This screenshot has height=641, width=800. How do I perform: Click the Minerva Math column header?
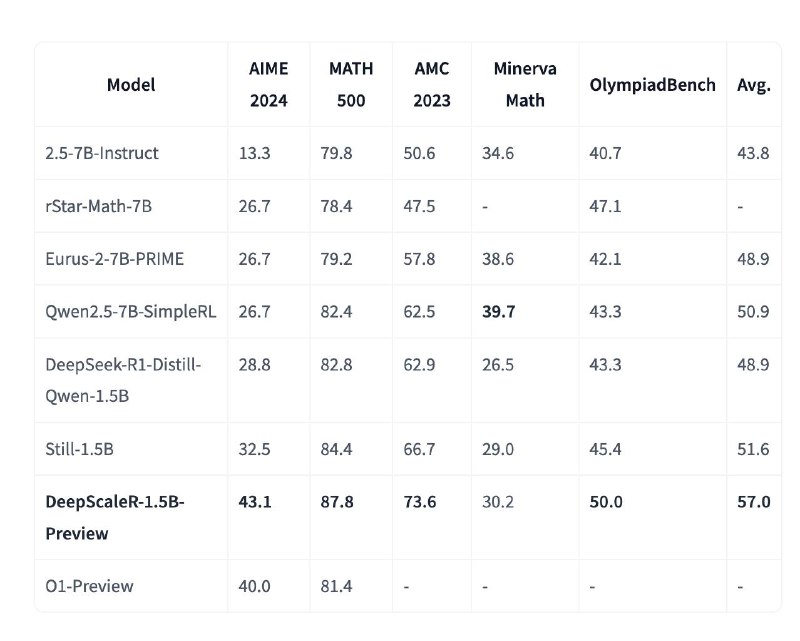[x=525, y=84]
